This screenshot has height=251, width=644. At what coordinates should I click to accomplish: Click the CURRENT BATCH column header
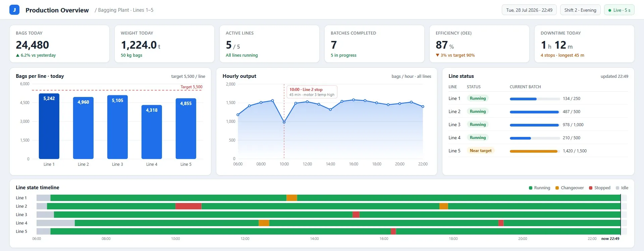525,87
